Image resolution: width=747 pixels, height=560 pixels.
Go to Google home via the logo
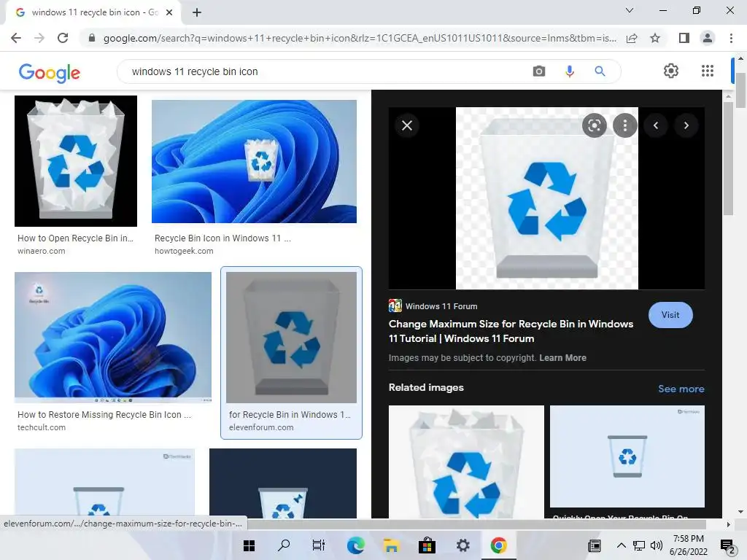click(50, 72)
